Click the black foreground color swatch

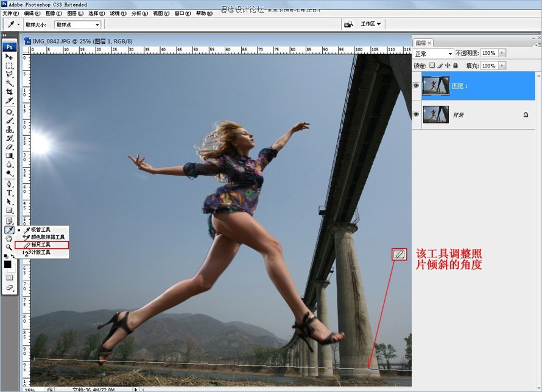7,264
